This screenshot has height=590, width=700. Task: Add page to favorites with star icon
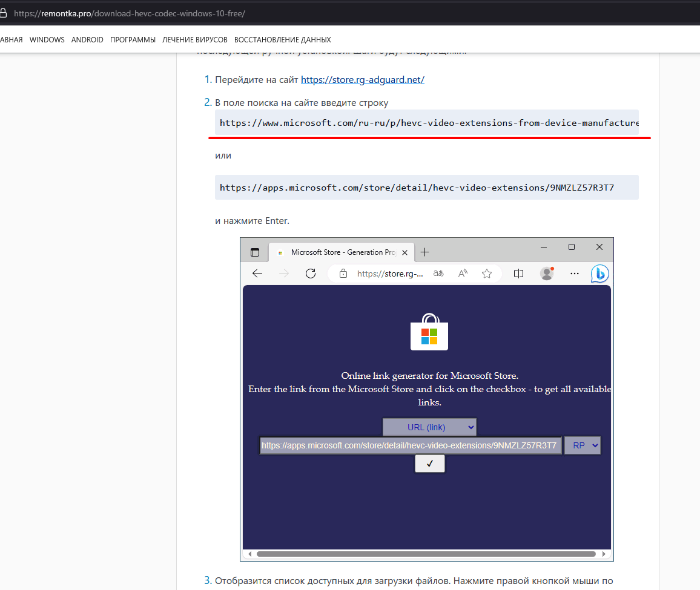487,274
